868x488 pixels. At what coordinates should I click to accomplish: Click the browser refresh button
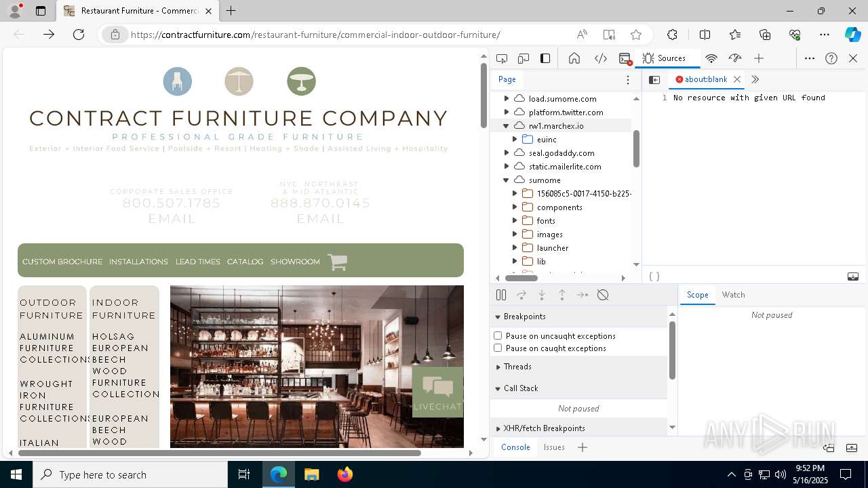pyautogui.click(x=79, y=35)
